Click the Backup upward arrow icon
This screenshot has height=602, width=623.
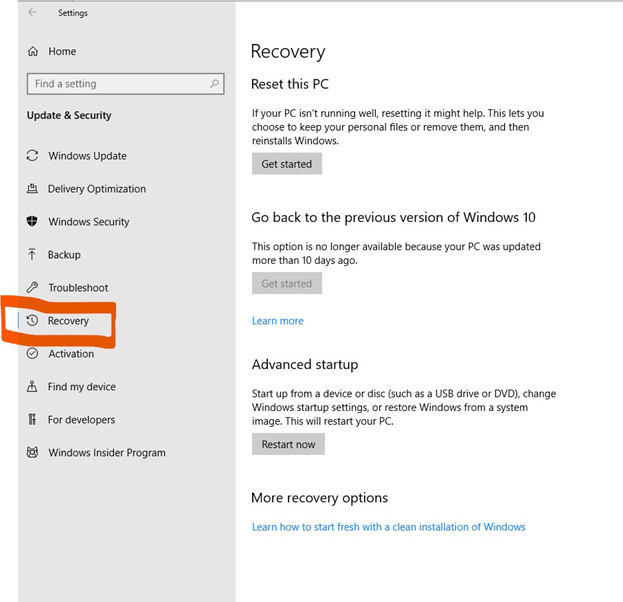click(32, 254)
